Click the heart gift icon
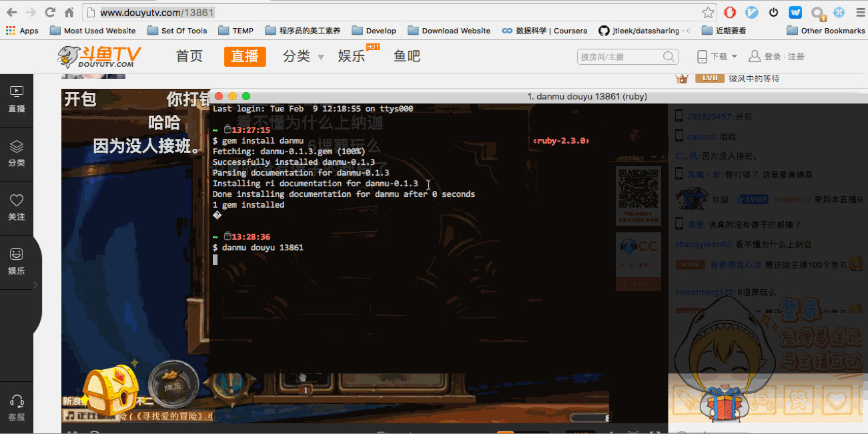The height and width of the screenshot is (434, 868). [837, 401]
